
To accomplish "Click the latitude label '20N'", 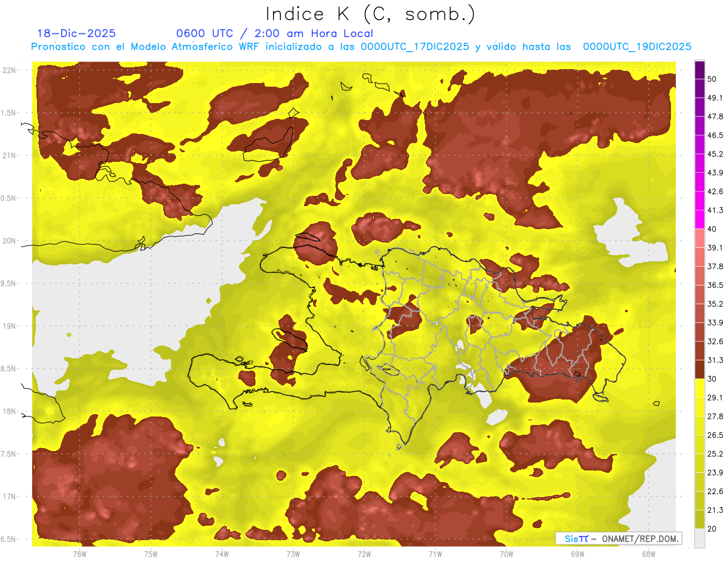I will (x=10, y=241).
